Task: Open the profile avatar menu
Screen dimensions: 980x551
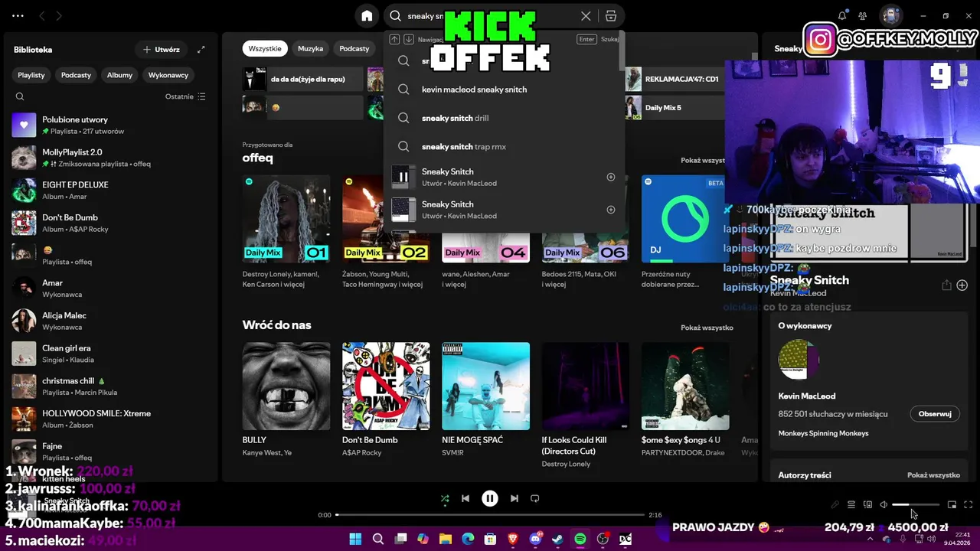Action: [890, 16]
